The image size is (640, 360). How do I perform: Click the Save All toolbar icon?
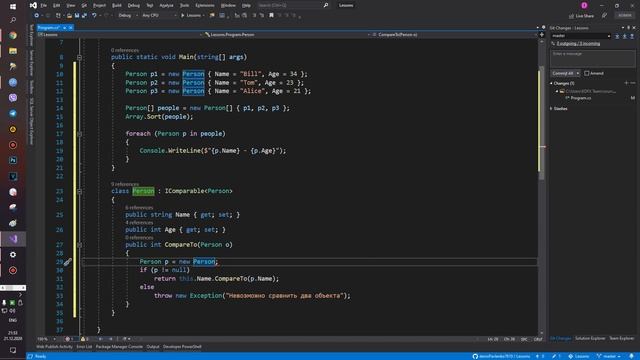(84, 16)
